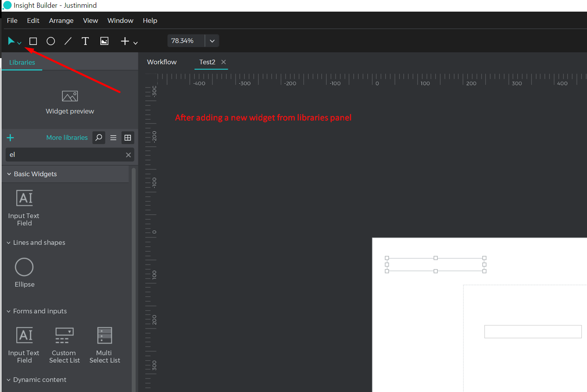Select the unselected text field on canvas
This screenshot has width=587, height=392.
[533, 332]
